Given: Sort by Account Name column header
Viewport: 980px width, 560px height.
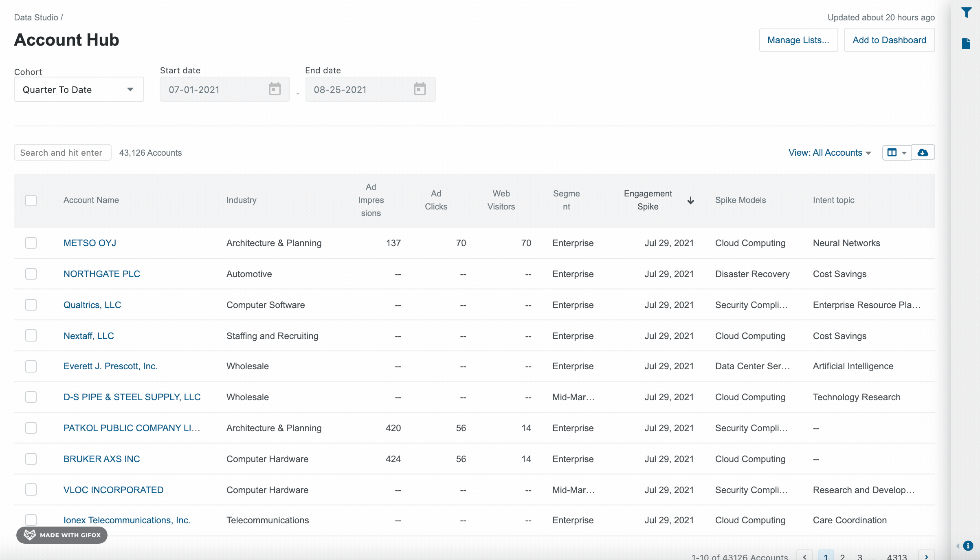Looking at the screenshot, I should 91,200.
